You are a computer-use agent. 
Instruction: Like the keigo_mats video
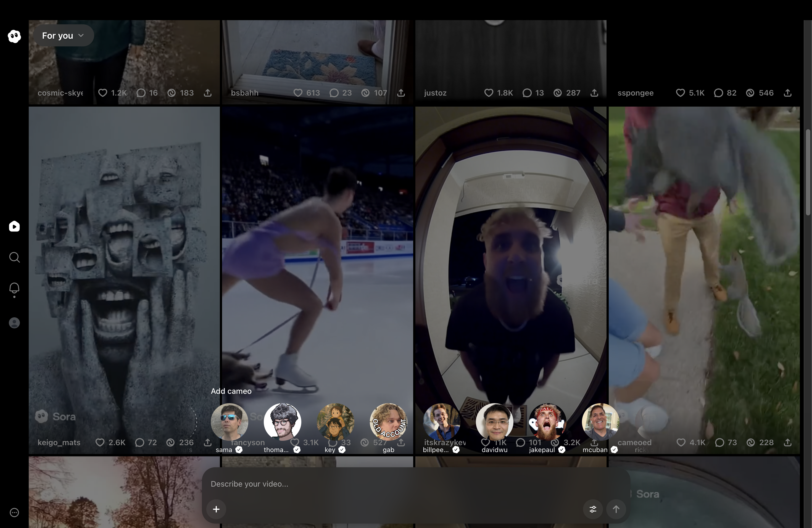(100, 442)
